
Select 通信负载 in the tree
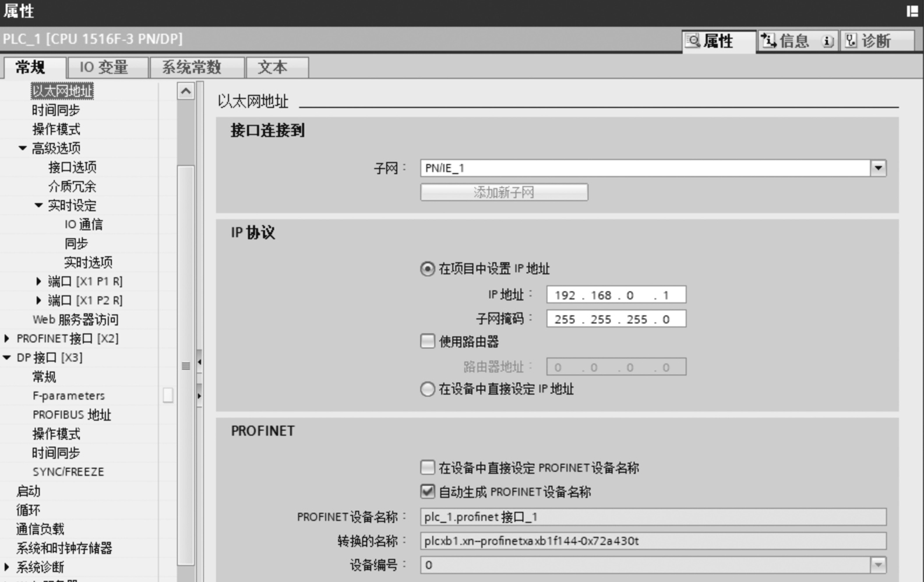pyautogui.click(x=40, y=529)
